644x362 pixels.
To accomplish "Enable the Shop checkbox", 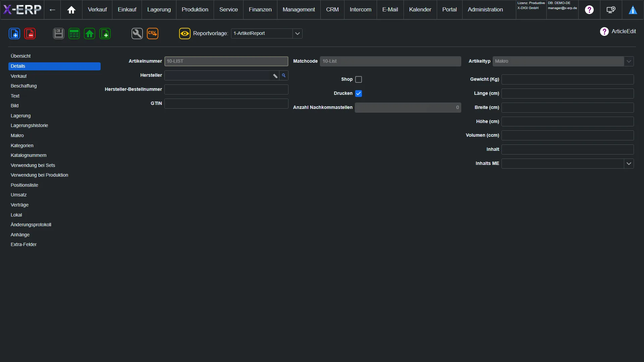I will (x=359, y=79).
